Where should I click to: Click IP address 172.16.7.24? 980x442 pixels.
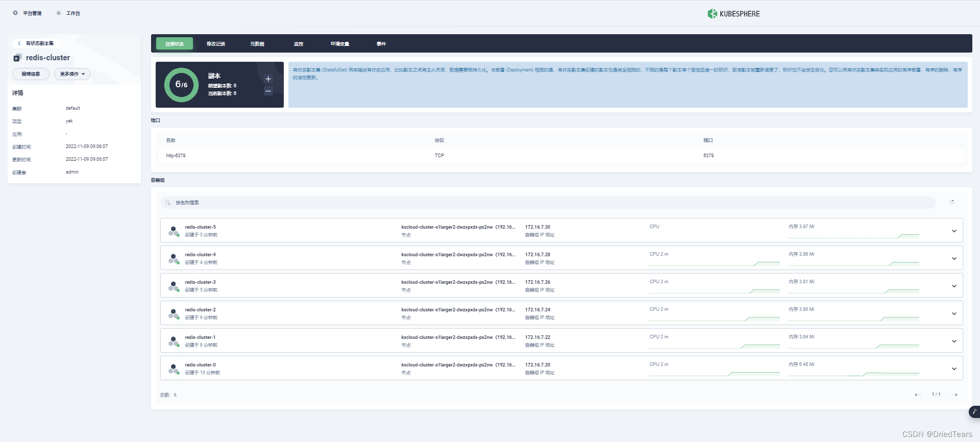[537, 310]
